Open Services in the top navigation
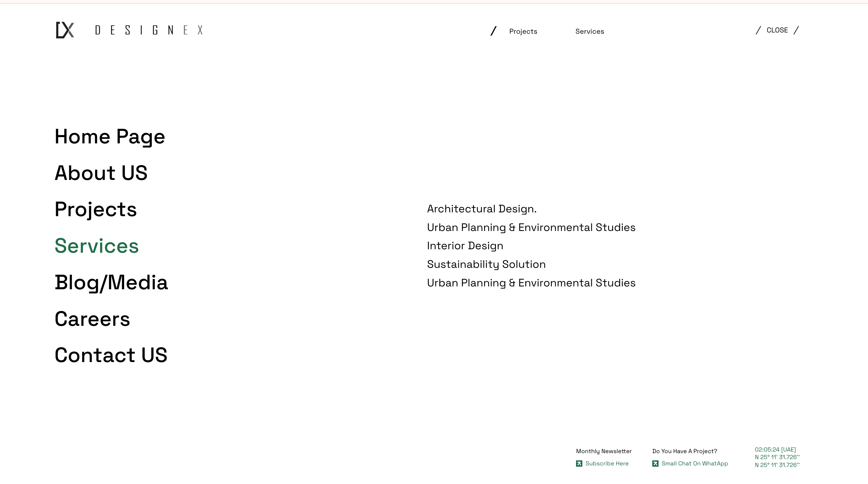This screenshot has width=868, height=484. [589, 31]
